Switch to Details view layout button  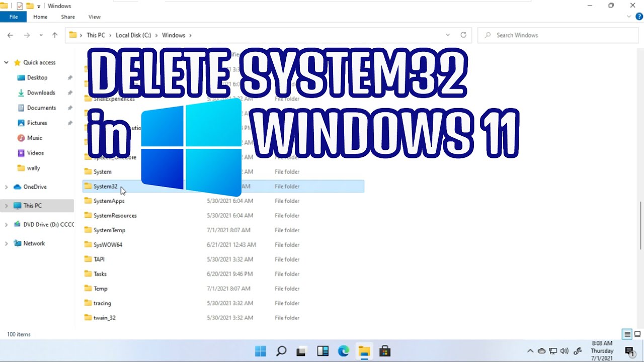627,334
